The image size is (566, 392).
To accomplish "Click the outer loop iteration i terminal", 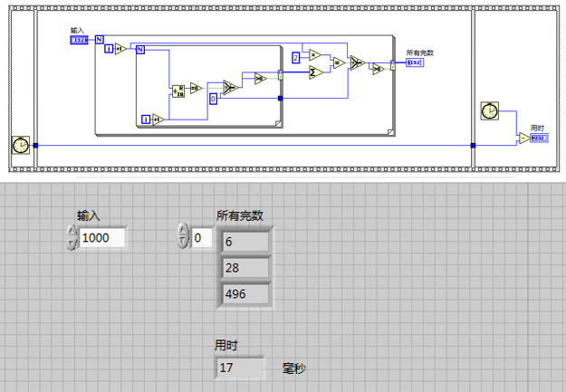I will (109, 49).
